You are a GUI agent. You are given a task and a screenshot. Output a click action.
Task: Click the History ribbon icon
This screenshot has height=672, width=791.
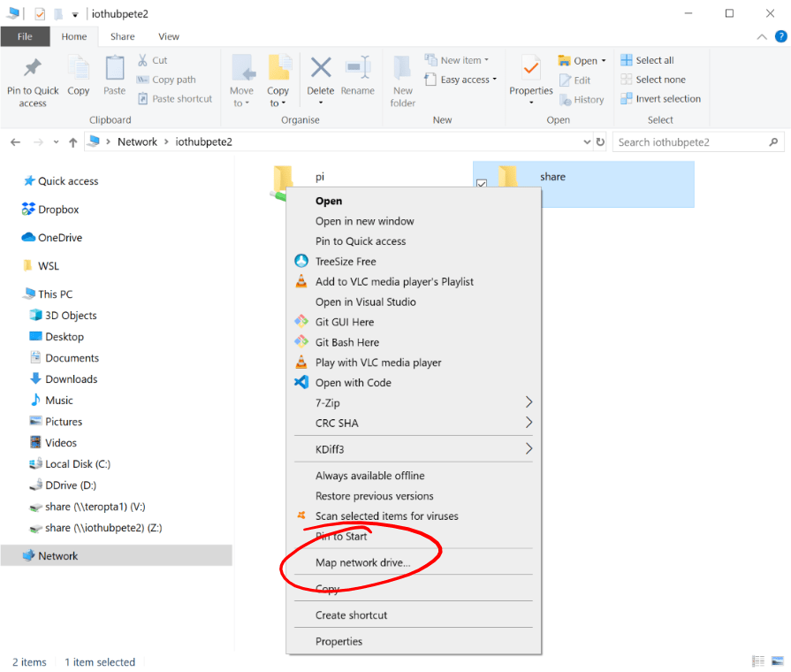pyautogui.click(x=565, y=100)
